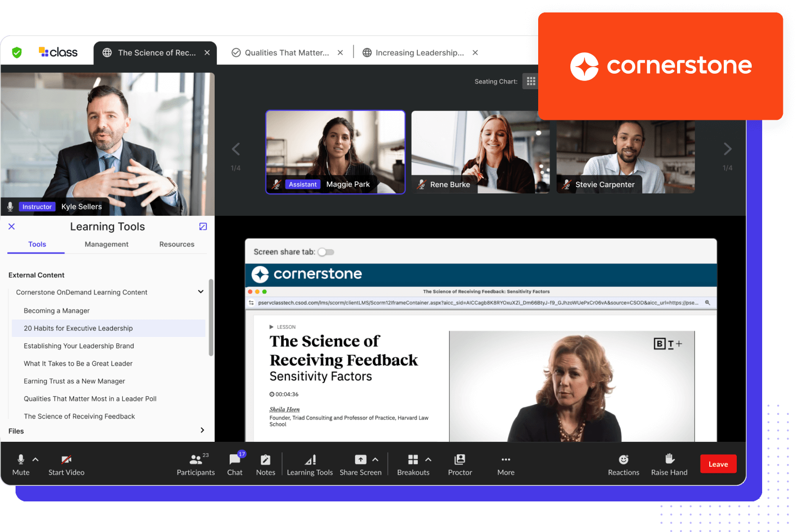Switch to the Resources tab
The width and height of the screenshot is (800, 532).
(x=177, y=244)
